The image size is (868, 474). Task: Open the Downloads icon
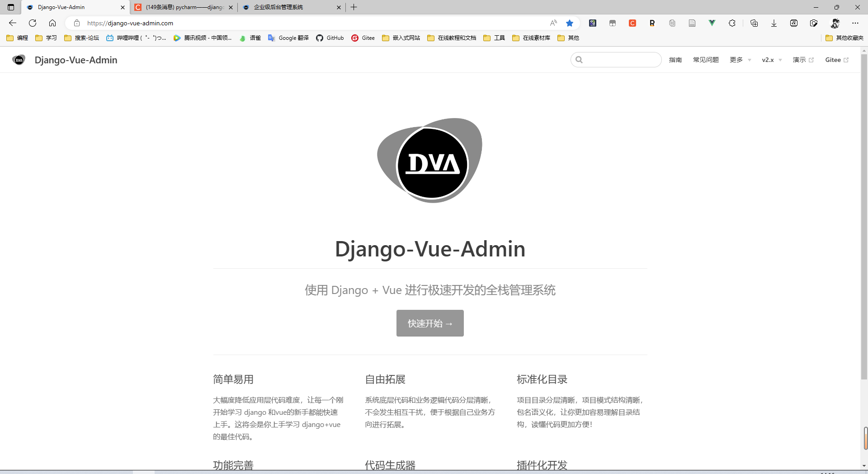[x=774, y=23]
